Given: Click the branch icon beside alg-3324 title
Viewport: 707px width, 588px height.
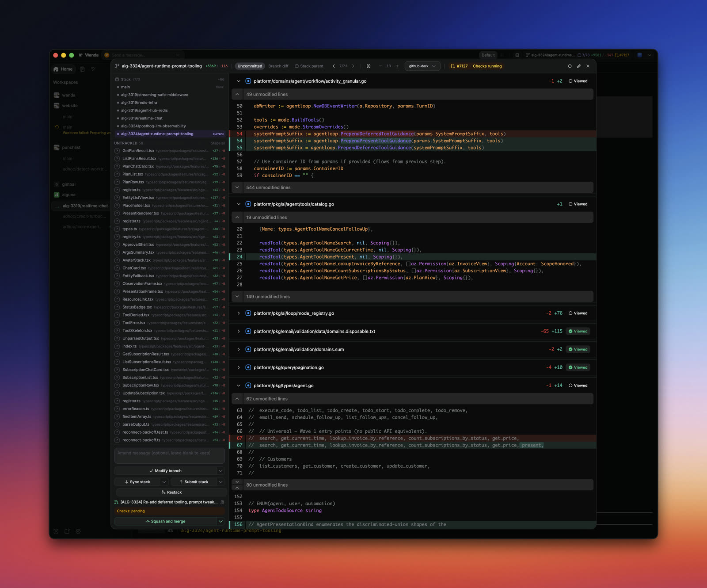Looking at the screenshot, I should click(117, 66).
